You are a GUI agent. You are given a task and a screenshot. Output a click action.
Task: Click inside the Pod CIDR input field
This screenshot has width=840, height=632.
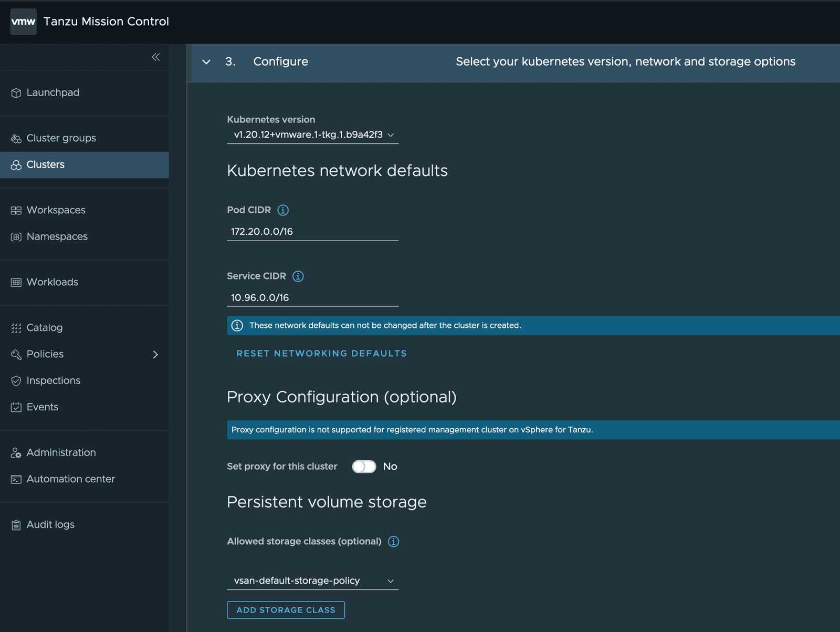coord(312,231)
